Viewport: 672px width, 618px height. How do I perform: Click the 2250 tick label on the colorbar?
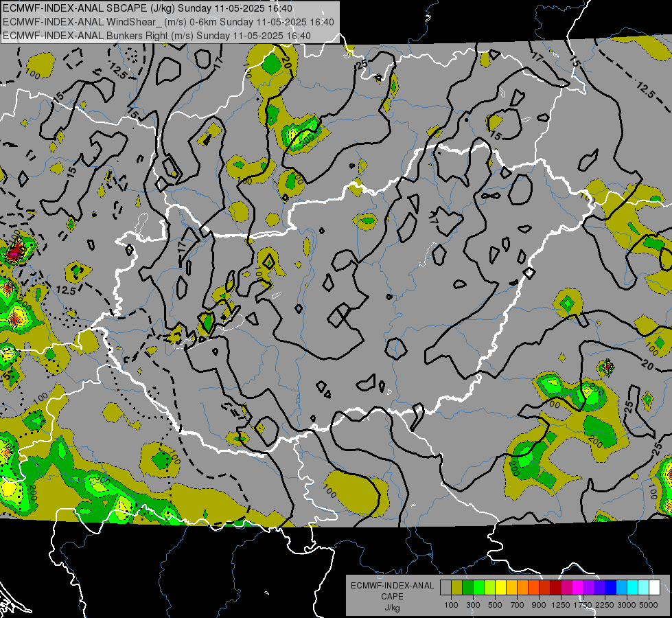click(x=605, y=605)
